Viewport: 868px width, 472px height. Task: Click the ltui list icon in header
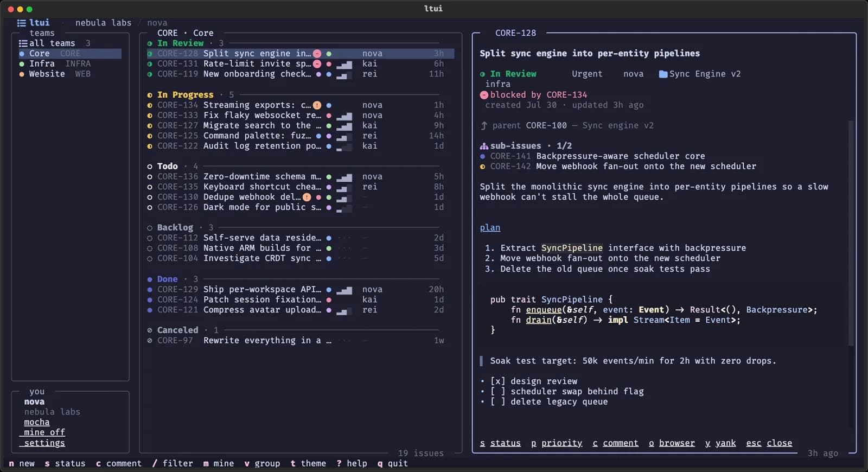pos(21,23)
